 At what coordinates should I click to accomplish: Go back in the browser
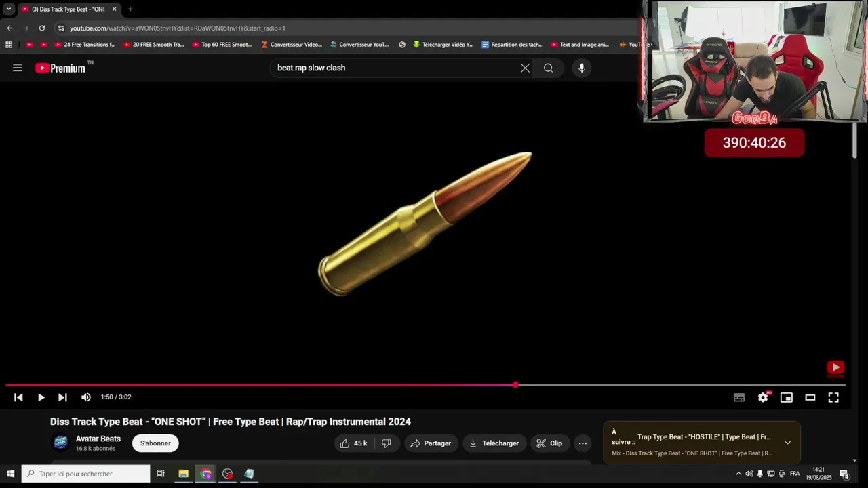point(9,28)
